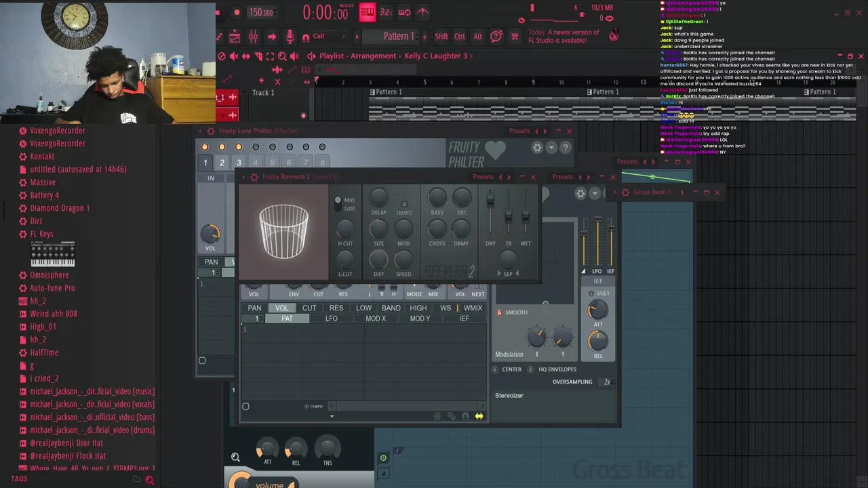Enable typing keyboard to piano icon
This screenshot has height=488, width=868.
[x=368, y=12]
